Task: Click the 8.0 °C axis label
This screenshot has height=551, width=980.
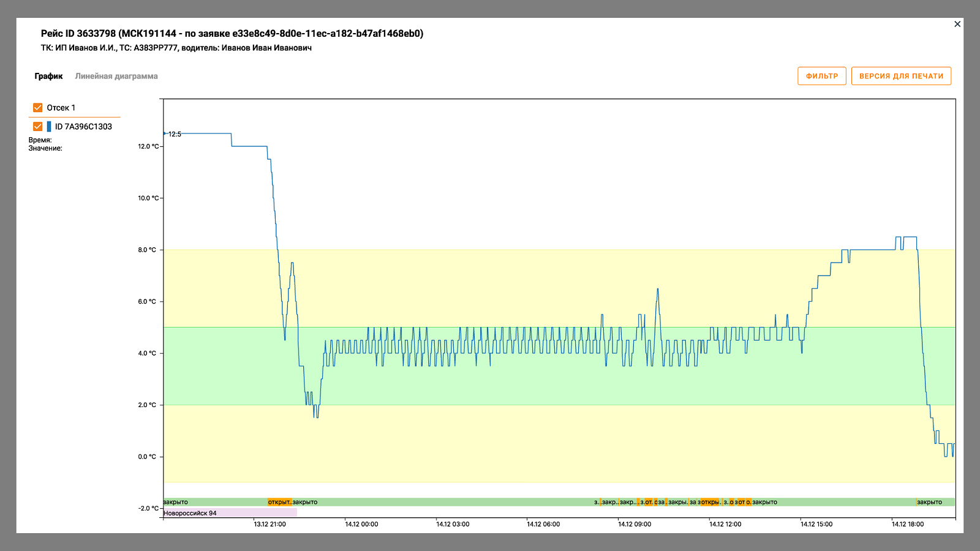Action: [x=147, y=250]
